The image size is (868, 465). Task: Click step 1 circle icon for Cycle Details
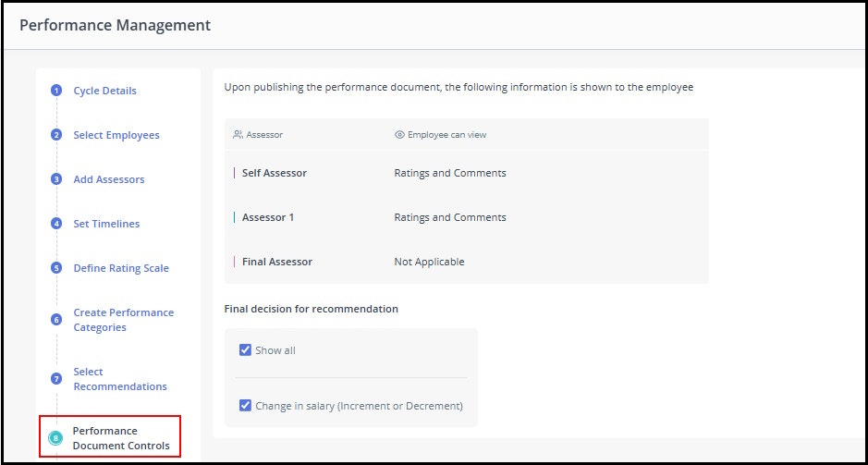[x=55, y=91]
